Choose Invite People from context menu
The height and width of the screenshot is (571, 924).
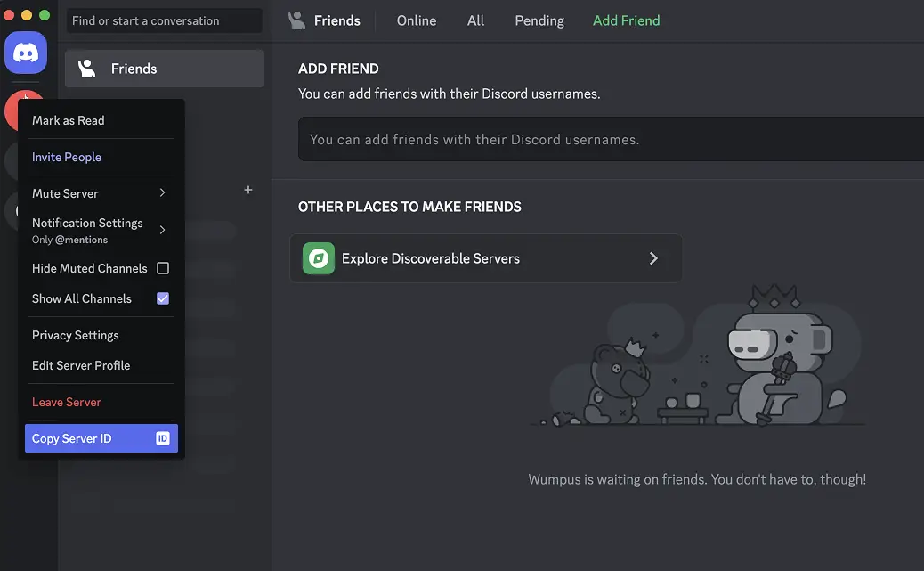[x=101, y=157]
